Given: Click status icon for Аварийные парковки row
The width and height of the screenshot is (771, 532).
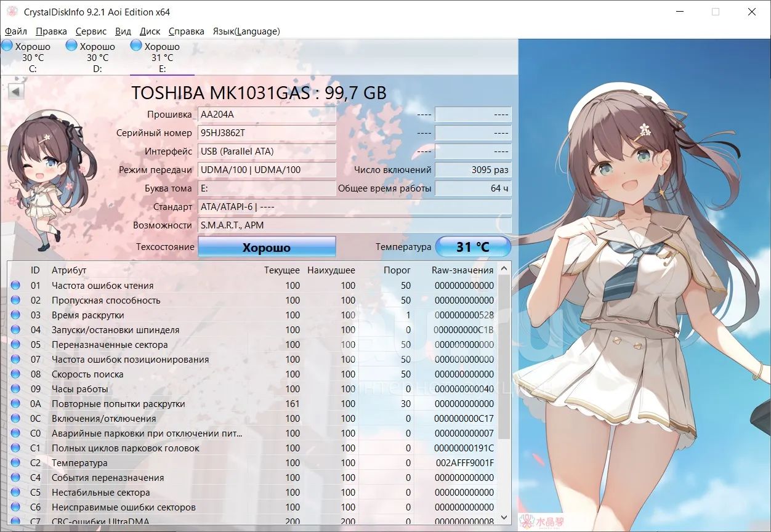Looking at the screenshot, I should (15, 433).
